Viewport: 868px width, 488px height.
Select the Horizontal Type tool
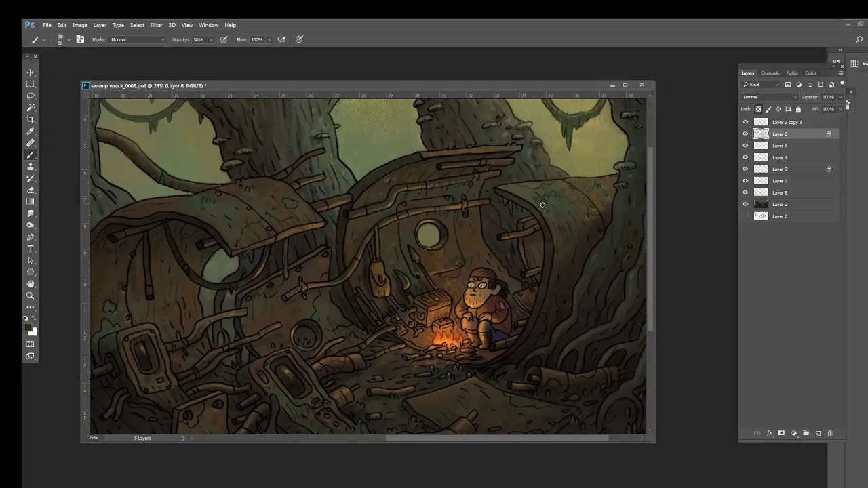(30, 249)
